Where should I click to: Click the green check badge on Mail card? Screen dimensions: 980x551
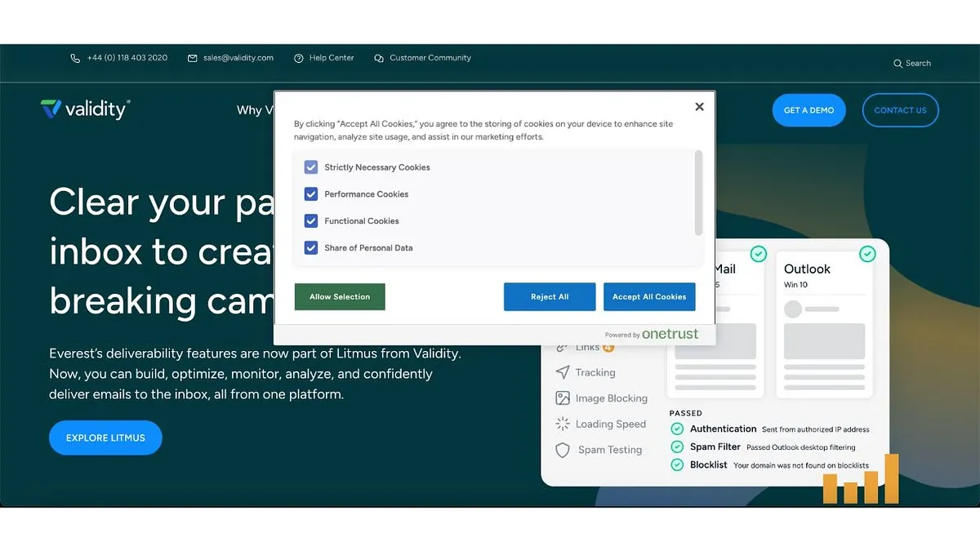(x=759, y=254)
